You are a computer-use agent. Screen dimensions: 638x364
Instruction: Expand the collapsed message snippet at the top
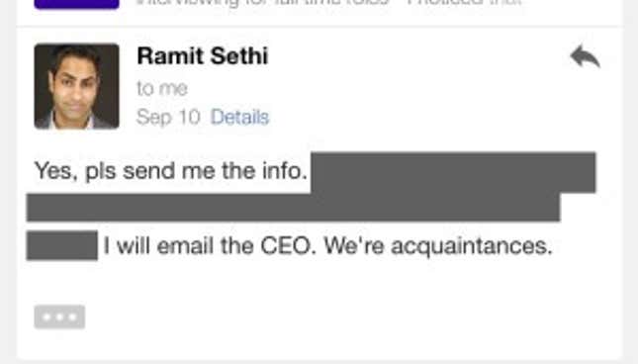click(328, 3)
